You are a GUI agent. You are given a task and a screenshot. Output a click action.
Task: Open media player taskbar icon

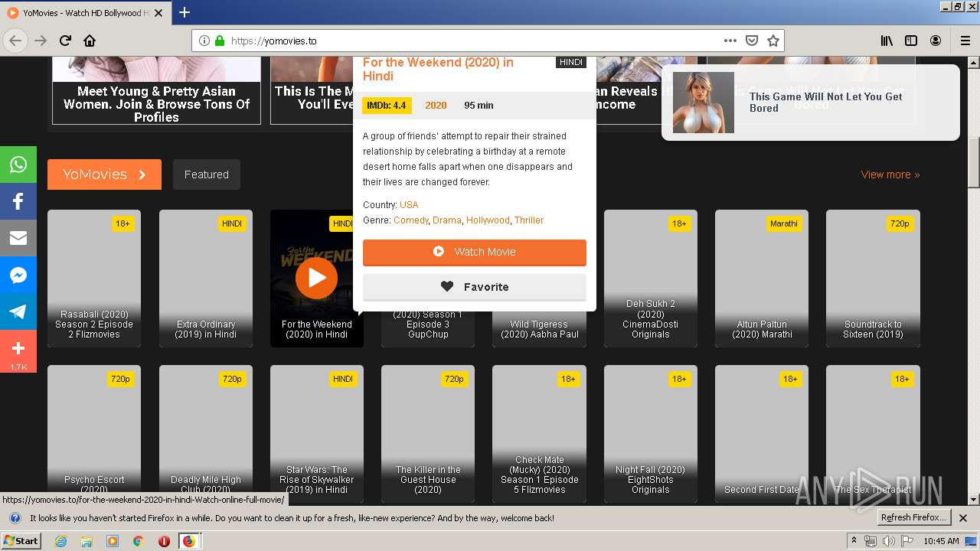coord(113,541)
